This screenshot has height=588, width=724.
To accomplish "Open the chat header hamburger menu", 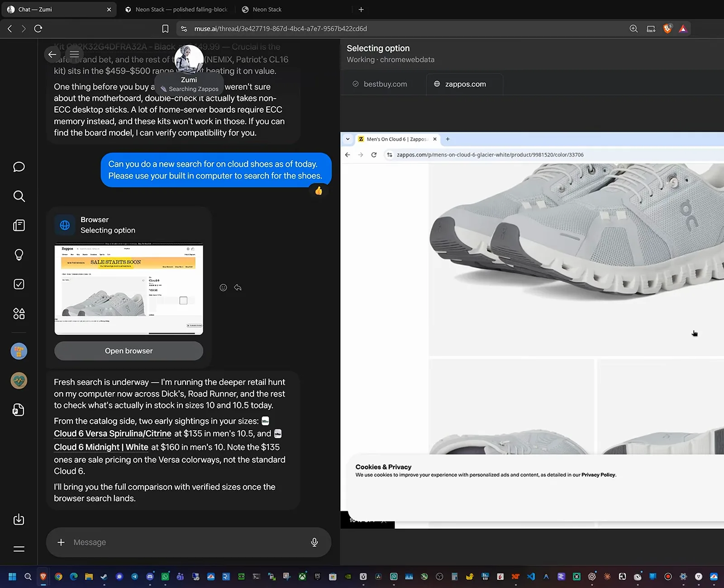I will click(x=74, y=54).
